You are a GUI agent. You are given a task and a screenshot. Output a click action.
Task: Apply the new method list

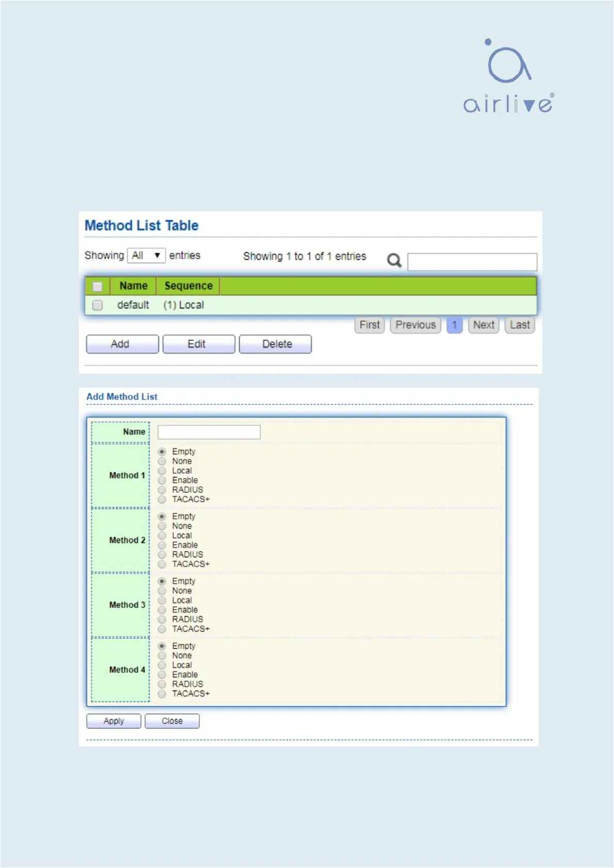[x=113, y=721]
